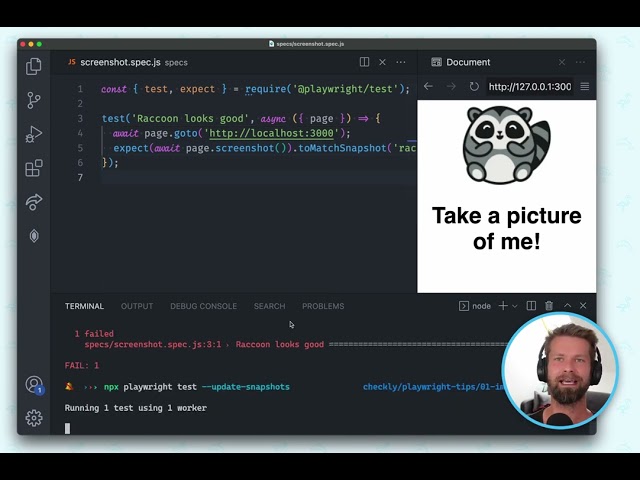Go back in the browser preview
The width and height of the screenshot is (640, 480).
(x=428, y=87)
